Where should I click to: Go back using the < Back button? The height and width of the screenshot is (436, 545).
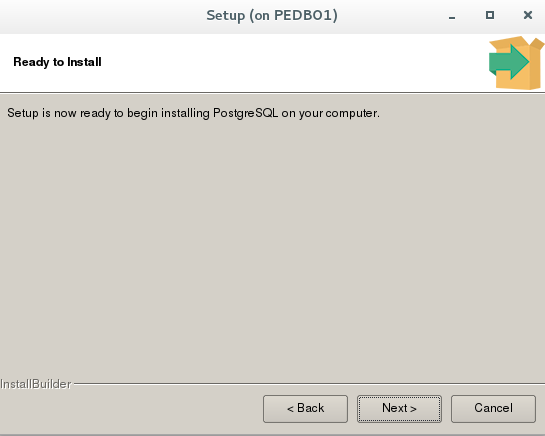tap(306, 409)
